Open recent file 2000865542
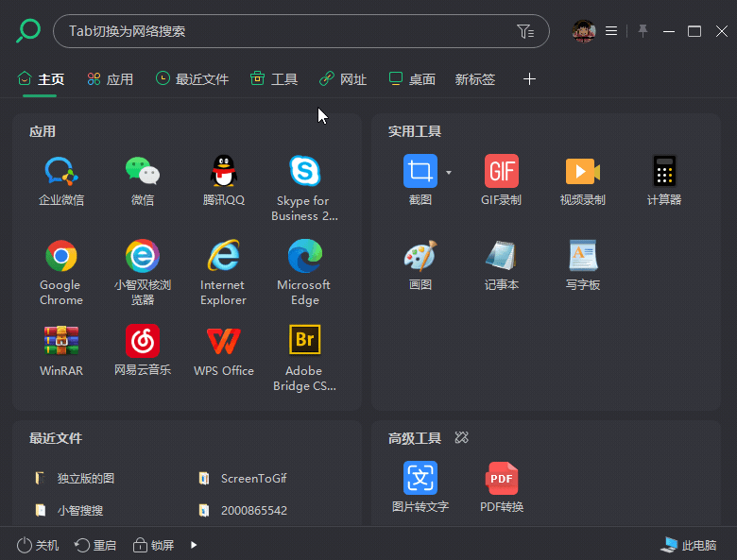Screen dimensions: 737x560 [x=243, y=510]
